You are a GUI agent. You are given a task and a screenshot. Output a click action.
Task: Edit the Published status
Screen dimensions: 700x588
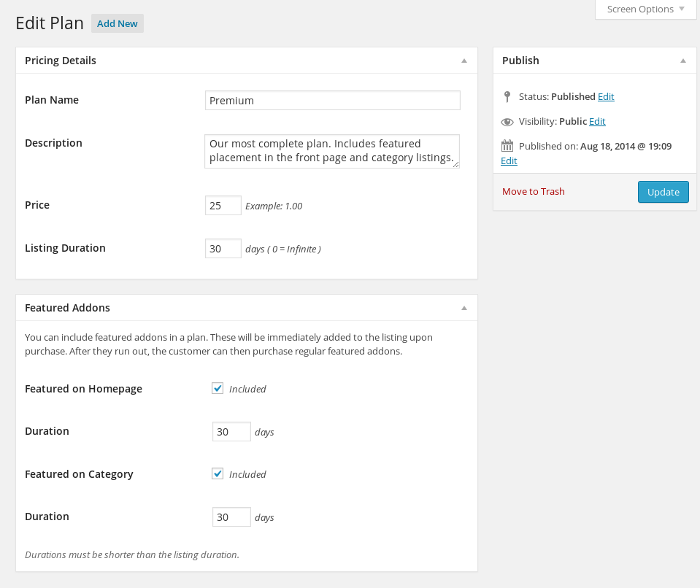click(606, 96)
